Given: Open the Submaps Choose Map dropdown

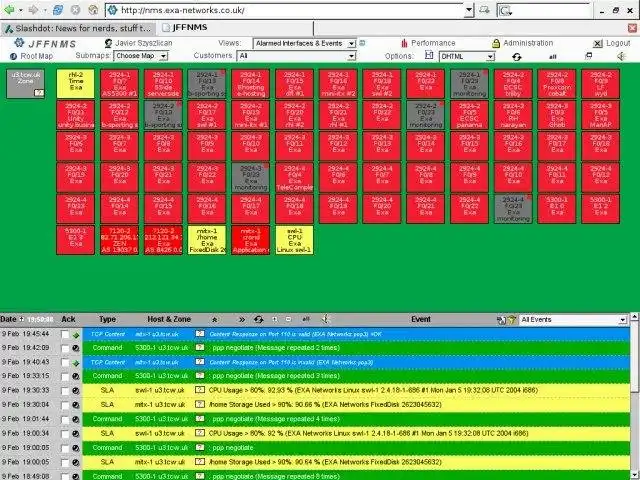Looking at the screenshot, I should click(140, 56).
